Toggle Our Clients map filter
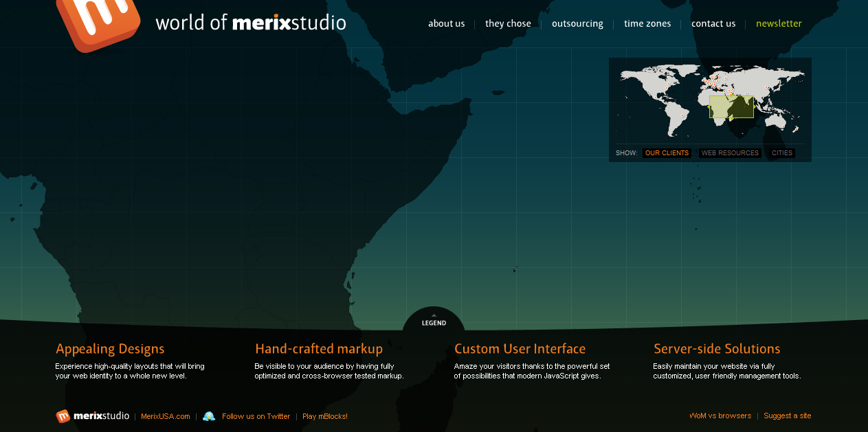This screenshot has height=432, width=868. tap(667, 153)
